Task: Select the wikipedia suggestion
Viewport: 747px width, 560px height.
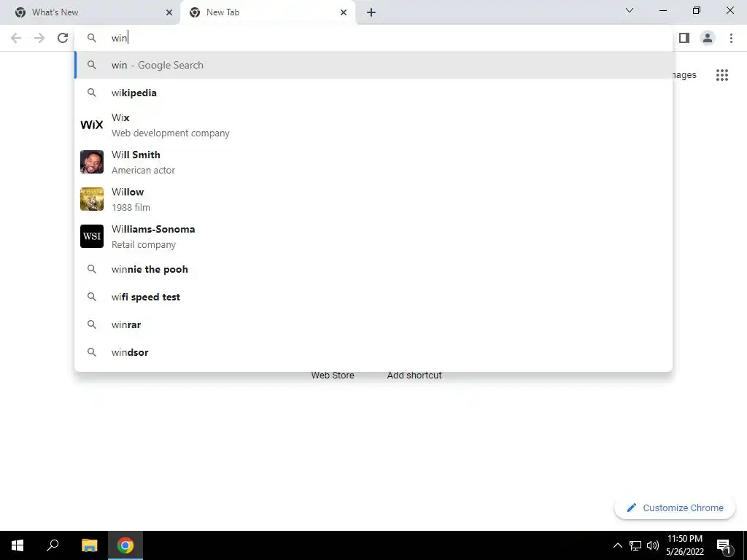Action: (373, 93)
